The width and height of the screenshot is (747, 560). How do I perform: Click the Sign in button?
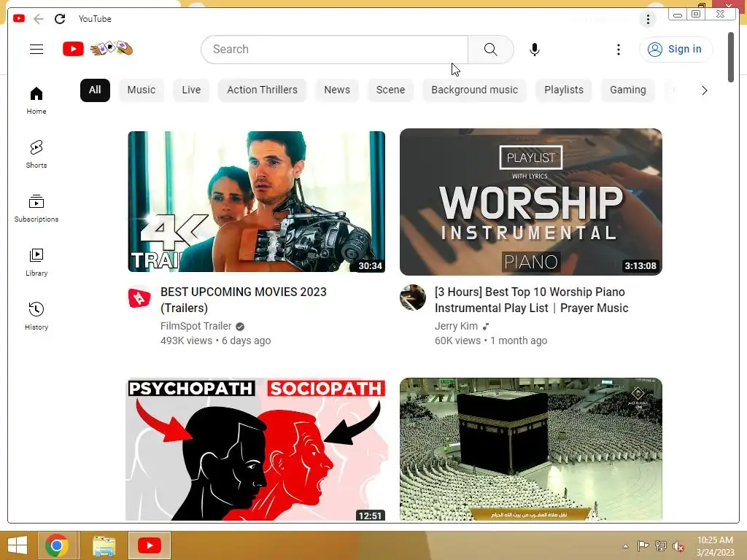[676, 49]
